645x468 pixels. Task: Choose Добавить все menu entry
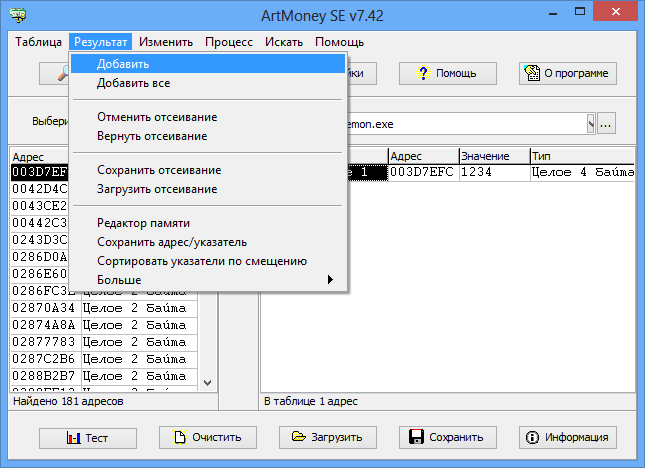tap(208, 83)
